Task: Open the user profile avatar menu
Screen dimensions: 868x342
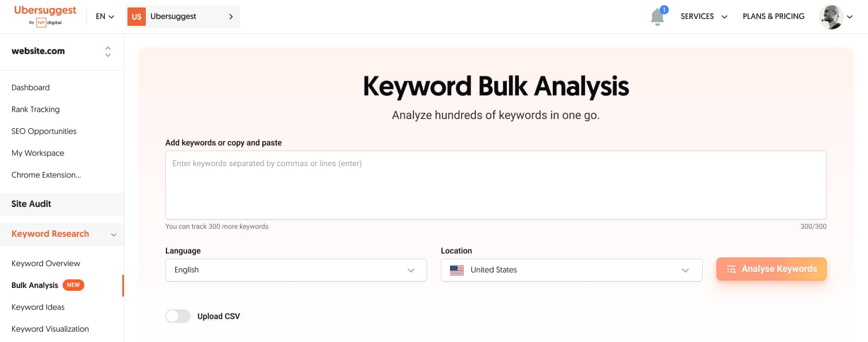Action: pyautogui.click(x=831, y=17)
